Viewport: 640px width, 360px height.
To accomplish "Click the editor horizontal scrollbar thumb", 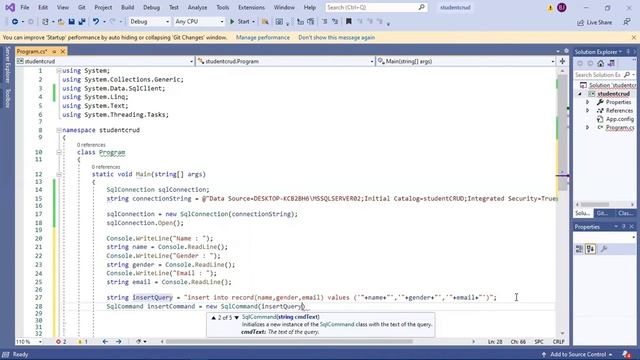I will pyautogui.click(x=289, y=342).
